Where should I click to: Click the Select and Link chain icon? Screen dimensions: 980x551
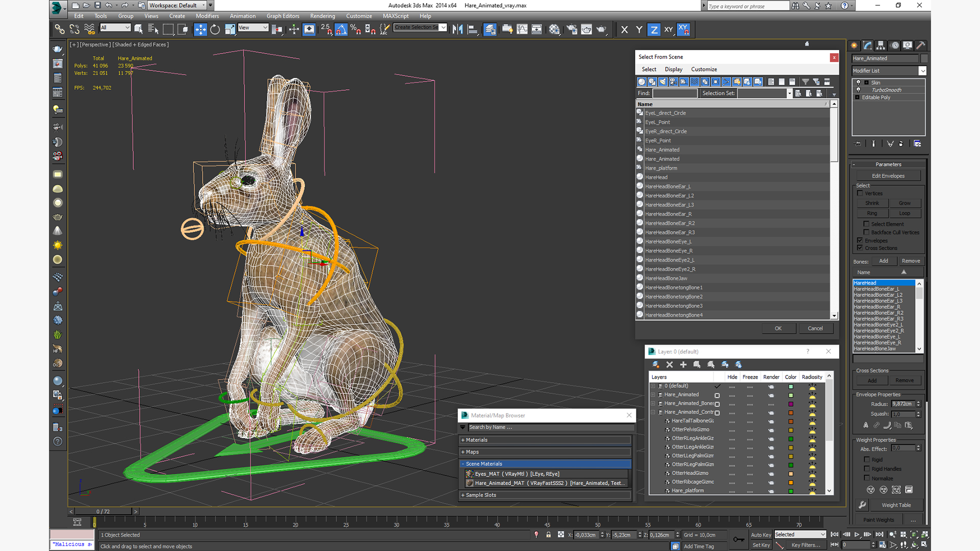[60, 30]
